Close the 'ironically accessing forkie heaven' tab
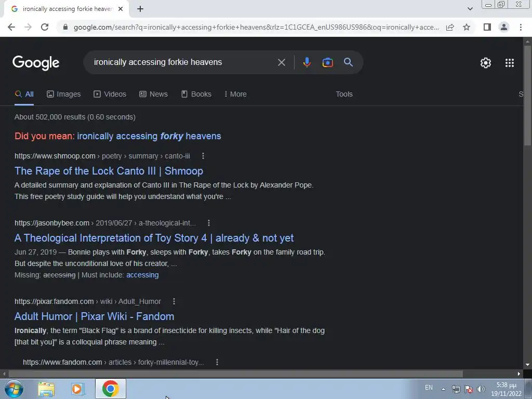 pos(121,9)
